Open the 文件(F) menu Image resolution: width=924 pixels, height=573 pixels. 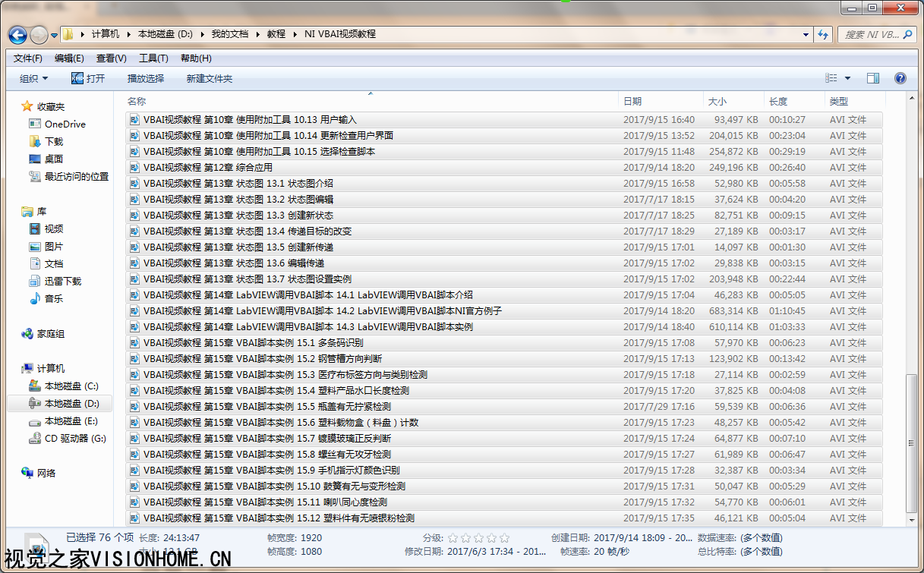tap(28, 58)
